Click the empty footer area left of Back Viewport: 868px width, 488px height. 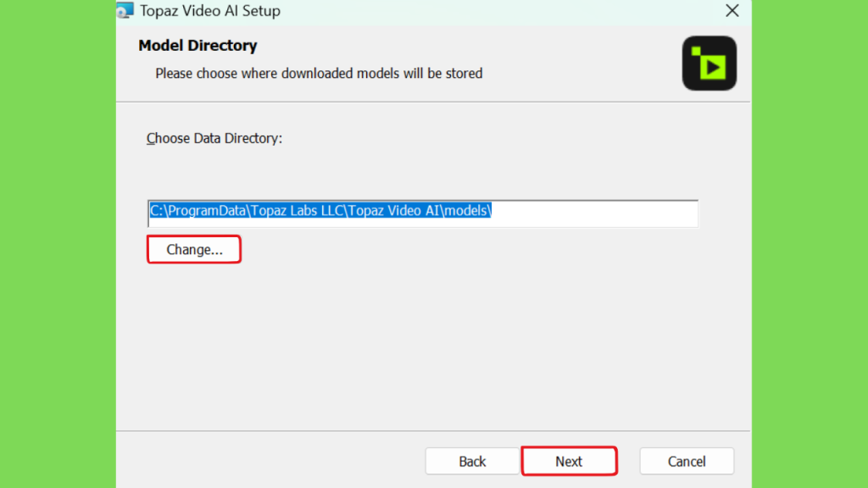270,462
